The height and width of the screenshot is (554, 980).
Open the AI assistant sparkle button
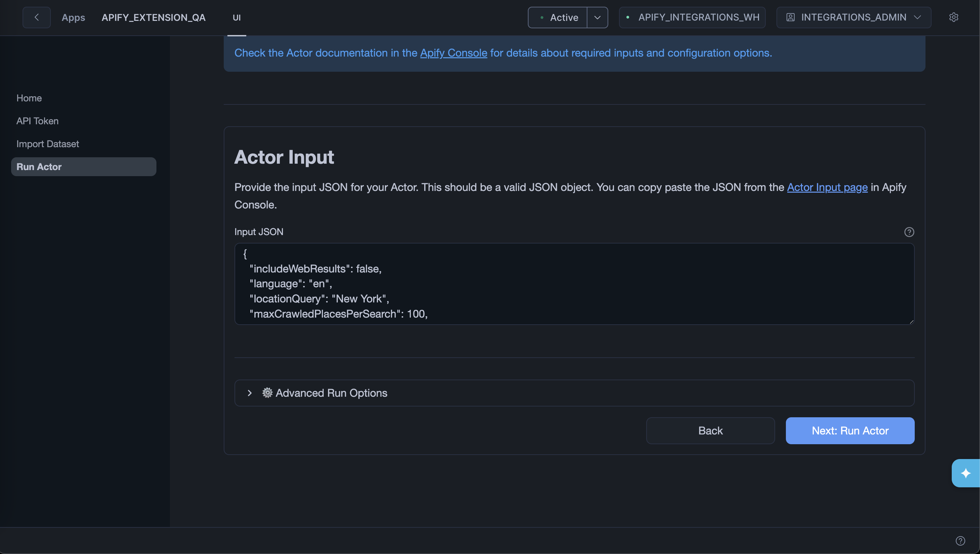pos(966,473)
